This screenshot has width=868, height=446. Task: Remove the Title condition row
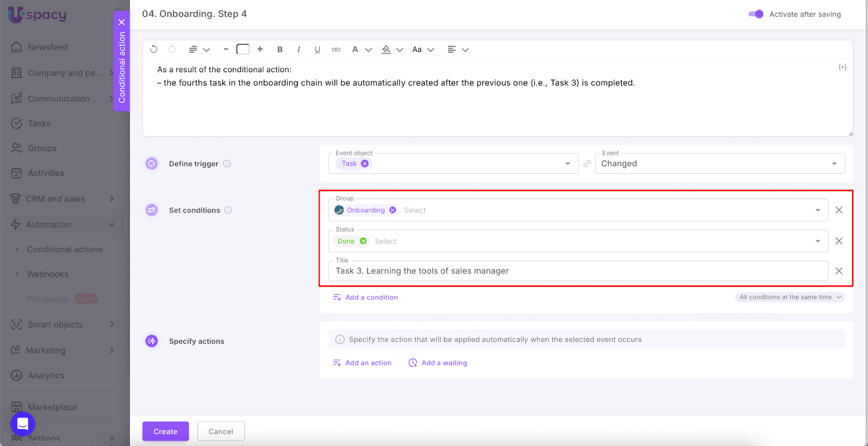point(839,271)
